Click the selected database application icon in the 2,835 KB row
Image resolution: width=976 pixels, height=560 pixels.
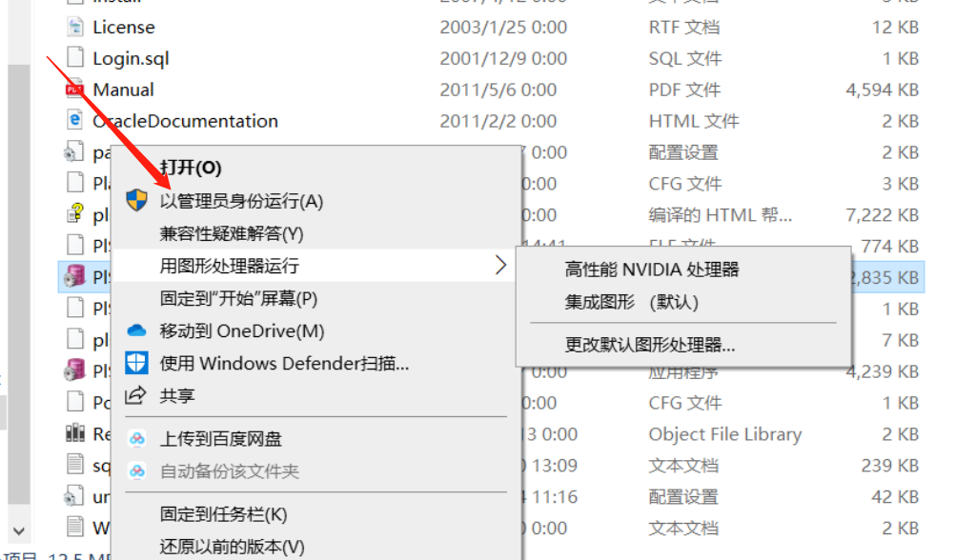pyautogui.click(x=74, y=277)
